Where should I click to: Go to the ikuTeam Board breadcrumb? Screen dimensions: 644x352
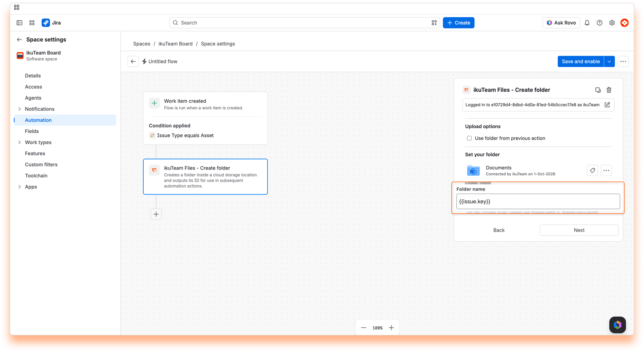tap(176, 44)
